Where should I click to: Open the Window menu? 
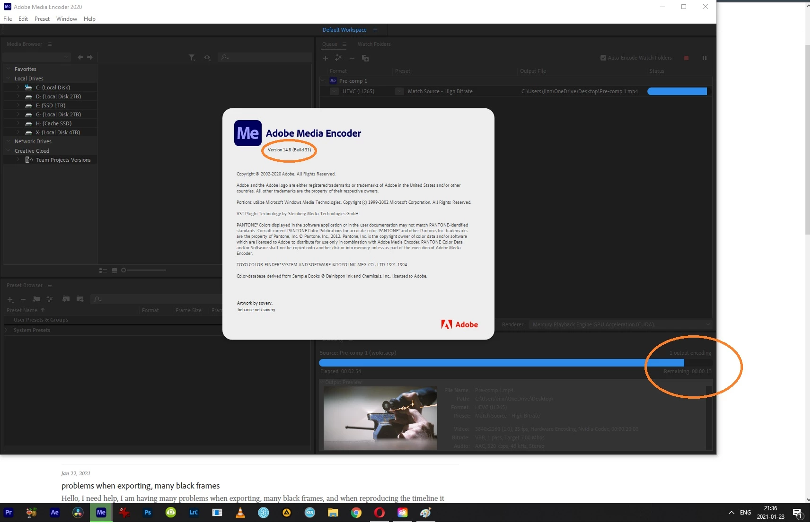tap(67, 19)
